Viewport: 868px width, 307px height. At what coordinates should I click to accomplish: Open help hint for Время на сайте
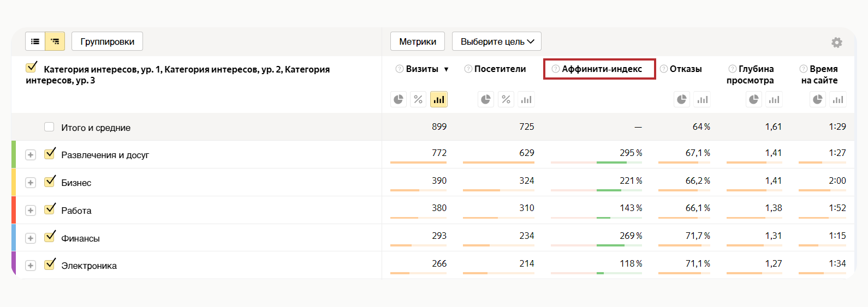point(804,69)
